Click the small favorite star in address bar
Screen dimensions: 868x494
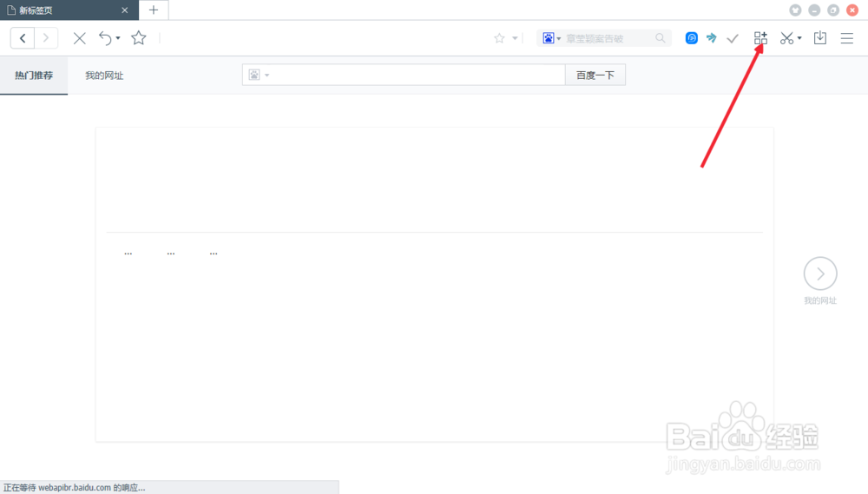click(x=499, y=38)
